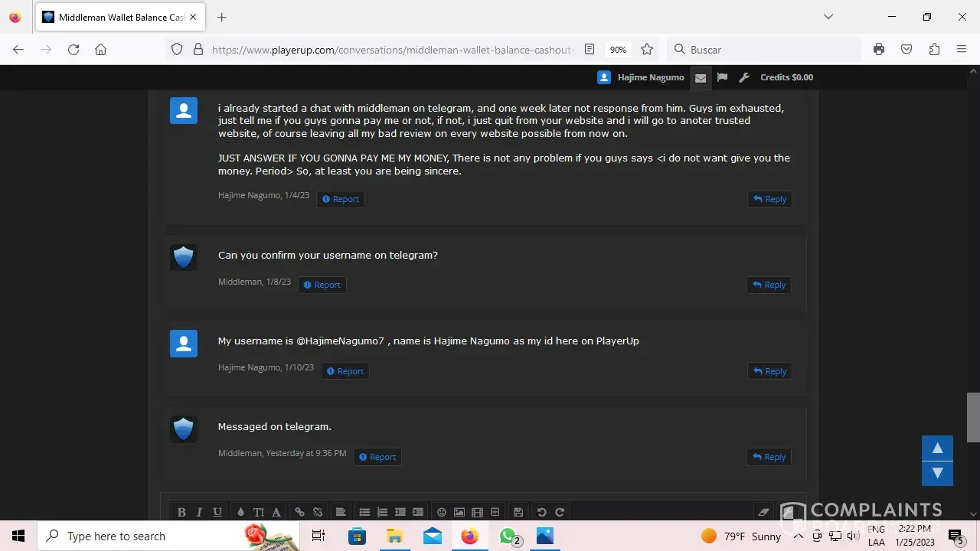
Task: Report the 'confirm your username' message
Action: pyautogui.click(x=322, y=285)
